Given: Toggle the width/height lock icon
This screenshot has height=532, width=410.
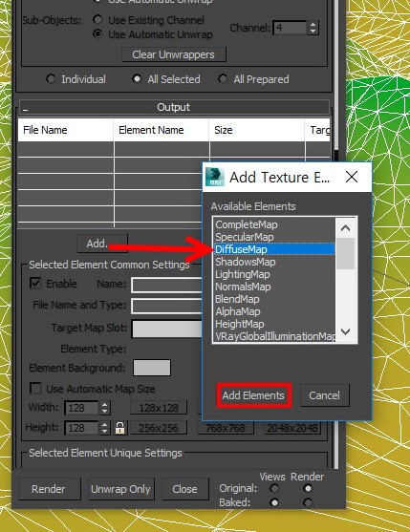Looking at the screenshot, I should [119, 428].
